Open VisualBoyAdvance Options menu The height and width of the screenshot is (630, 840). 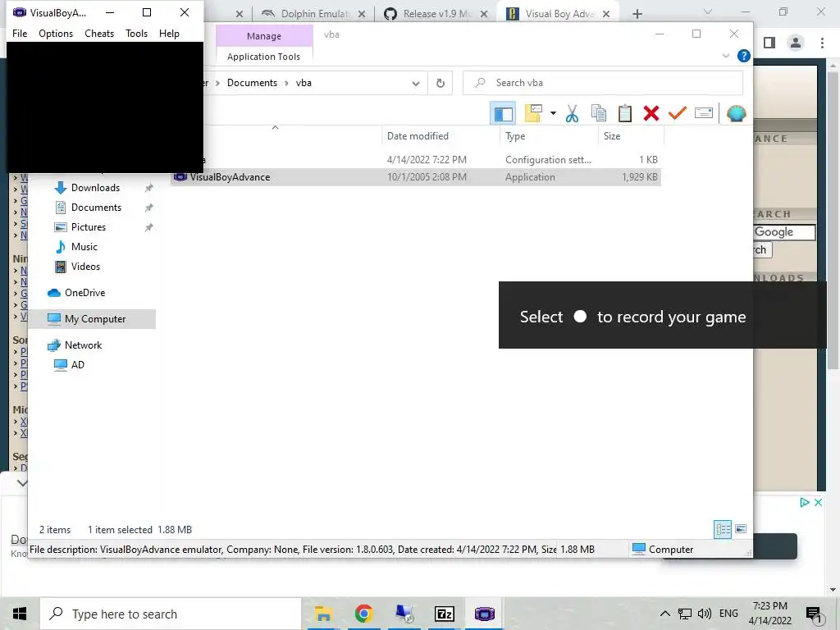[x=56, y=33]
